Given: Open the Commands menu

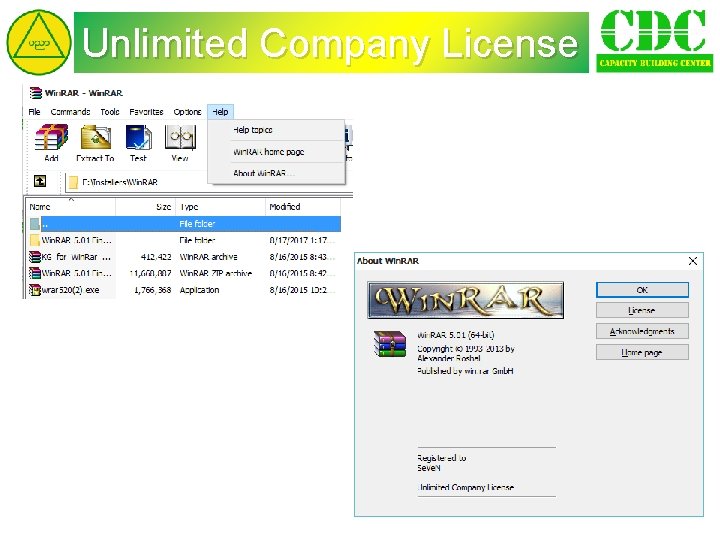Looking at the screenshot, I should coord(70,112).
